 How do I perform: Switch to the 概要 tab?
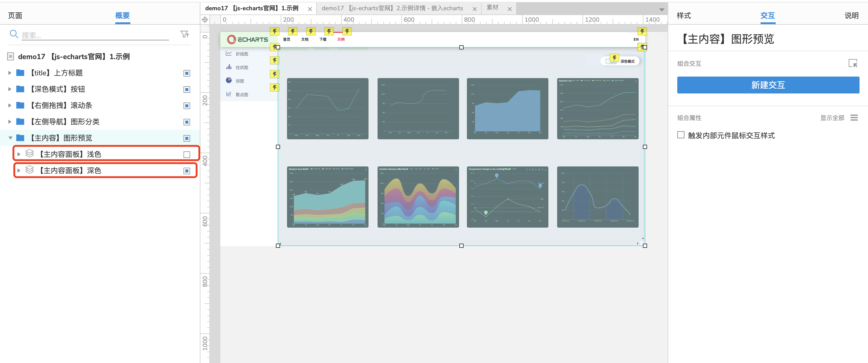tap(122, 15)
